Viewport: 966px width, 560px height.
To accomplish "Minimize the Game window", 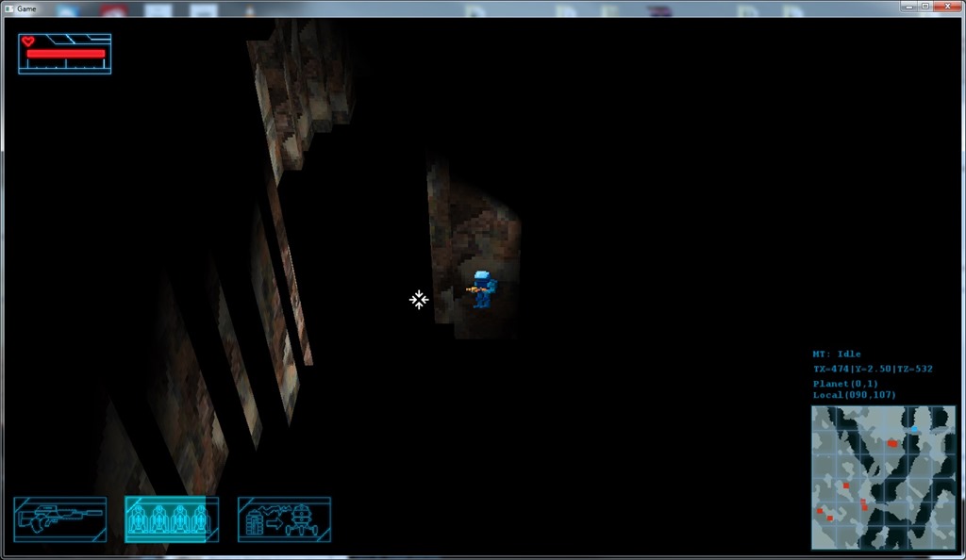I will (908, 7).
